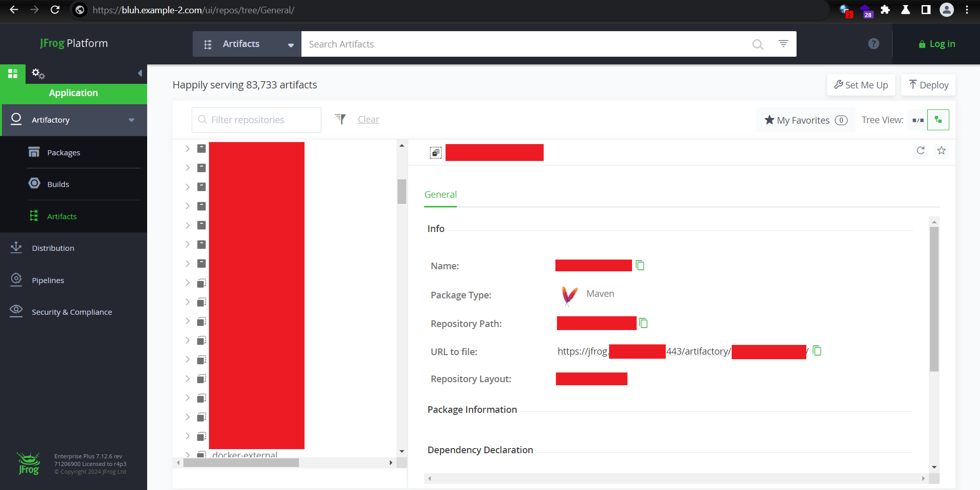Open Packages in the sidebar
The width and height of the screenshot is (980, 490).
coord(63,153)
